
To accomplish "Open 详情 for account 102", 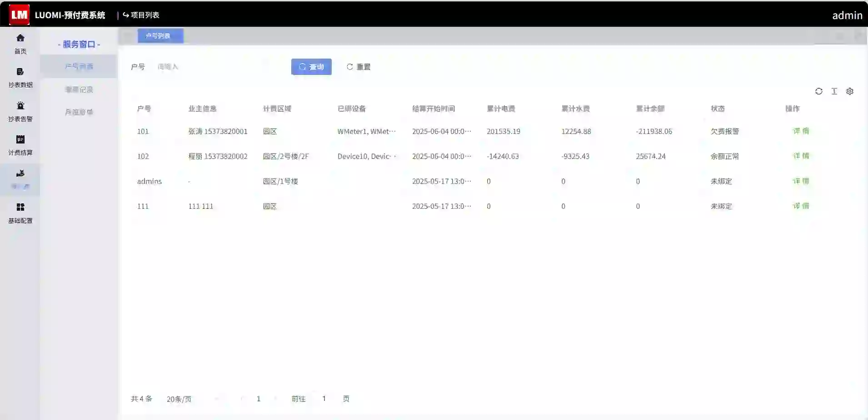I will point(801,156).
